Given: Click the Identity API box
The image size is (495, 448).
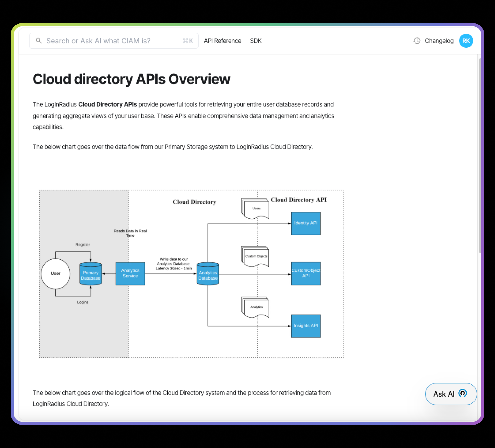Looking at the screenshot, I should 306,223.
